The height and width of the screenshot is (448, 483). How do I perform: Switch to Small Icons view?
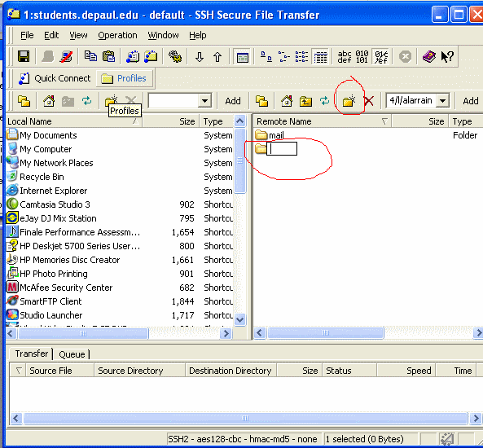click(x=283, y=57)
